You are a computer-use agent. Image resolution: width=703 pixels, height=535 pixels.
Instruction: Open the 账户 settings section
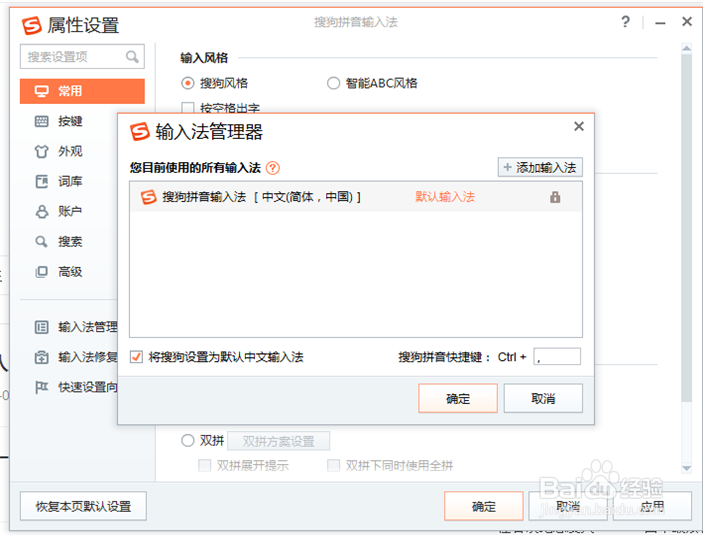coord(70,211)
